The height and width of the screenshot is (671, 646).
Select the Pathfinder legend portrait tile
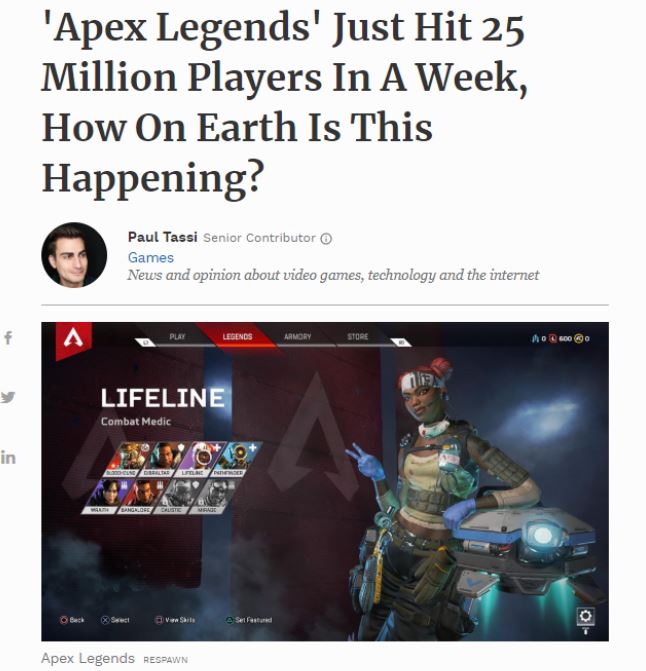(234, 459)
